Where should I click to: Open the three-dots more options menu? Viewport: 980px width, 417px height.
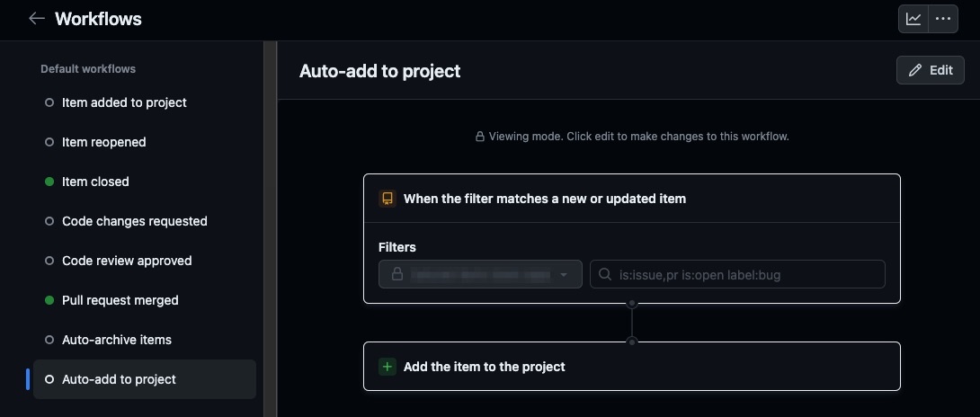click(x=943, y=20)
